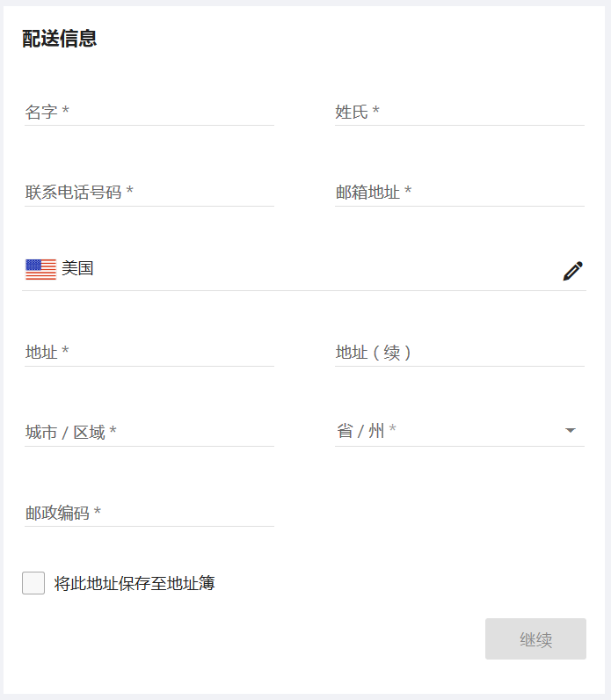Image resolution: width=611 pixels, height=700 pixels.
Task: Click into the 邮政编码 field
Action: point(176,514)
